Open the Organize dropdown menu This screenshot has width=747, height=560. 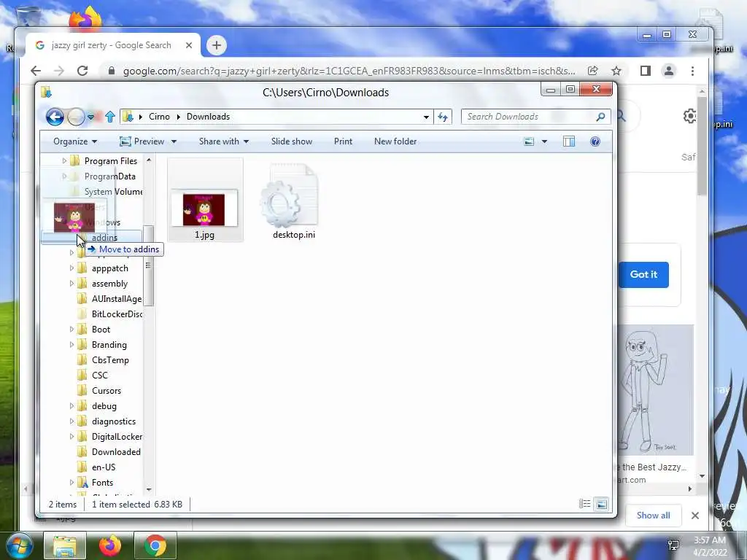pyautogui.click(x=75, y=141)
